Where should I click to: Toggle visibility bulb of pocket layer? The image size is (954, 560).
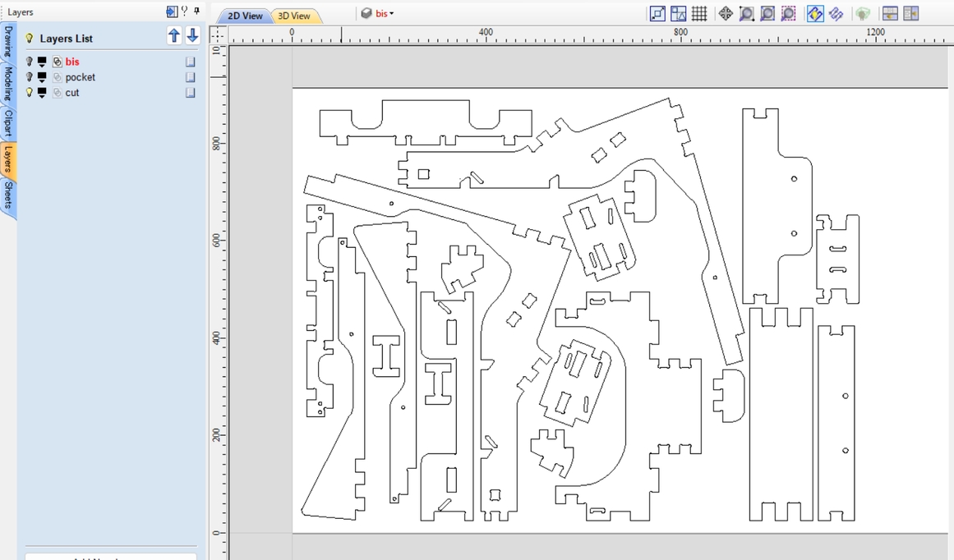click(29, 77)
